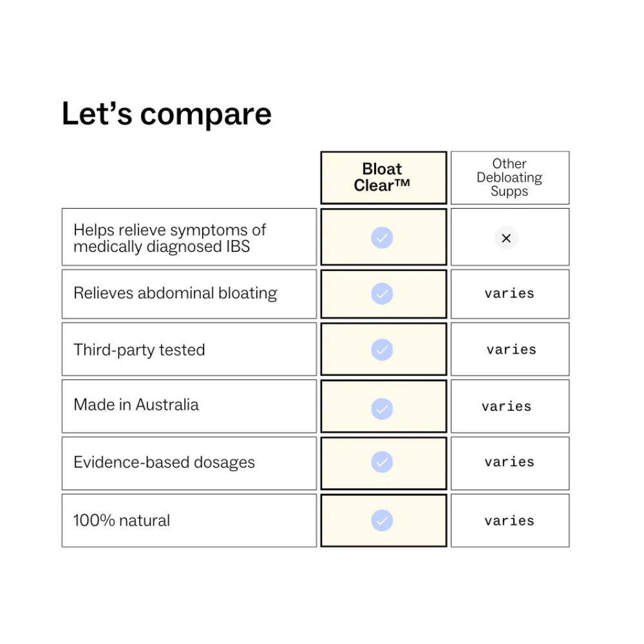The image size is (644, 644).
Task: Click the Evidence-based dosages label
Action: tap(164, 463)
